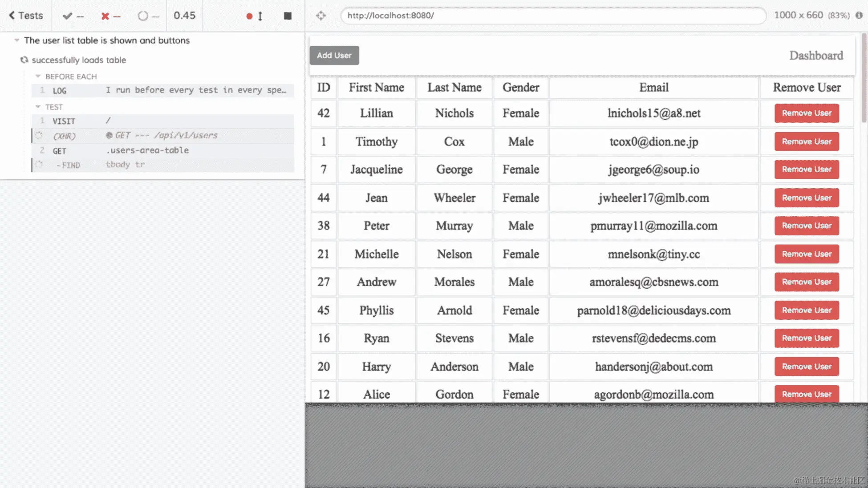Click the stop test run icon
Viewport: 868px width, 488px height.
[288, 16]
